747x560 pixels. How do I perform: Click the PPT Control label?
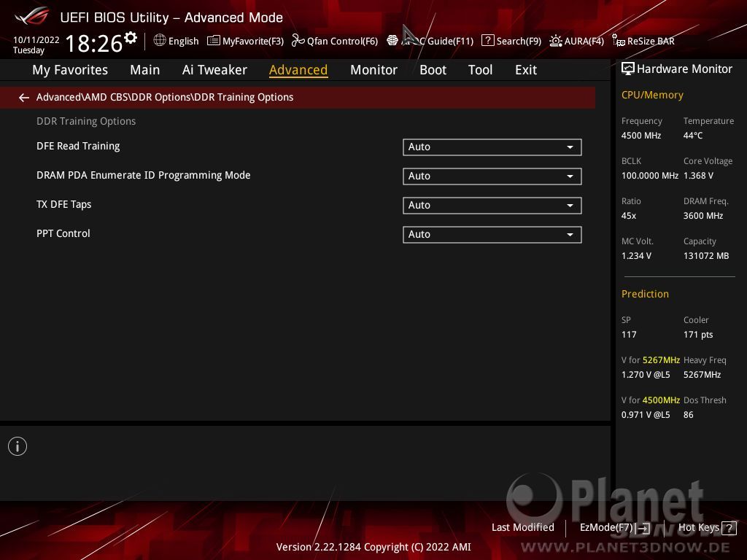point(63,234)
